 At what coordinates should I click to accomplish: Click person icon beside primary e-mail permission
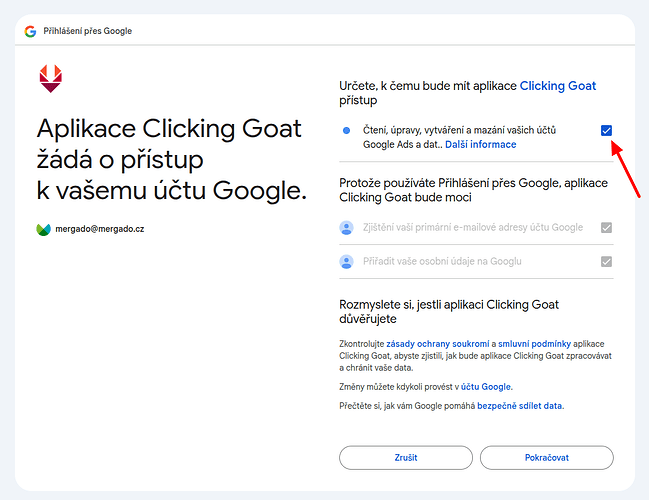[x=346, y=228]
